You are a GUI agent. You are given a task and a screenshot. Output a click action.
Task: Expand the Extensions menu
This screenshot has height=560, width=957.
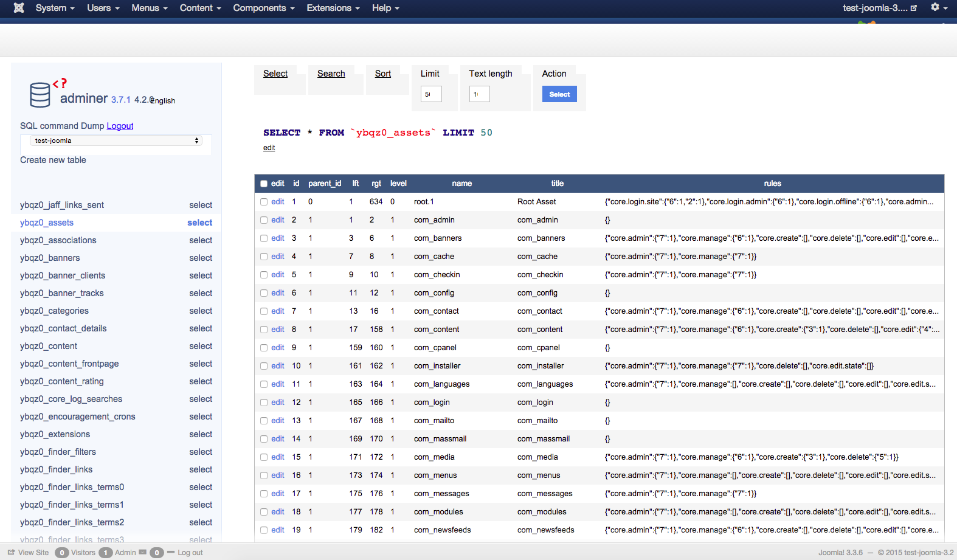click(333, 8)
